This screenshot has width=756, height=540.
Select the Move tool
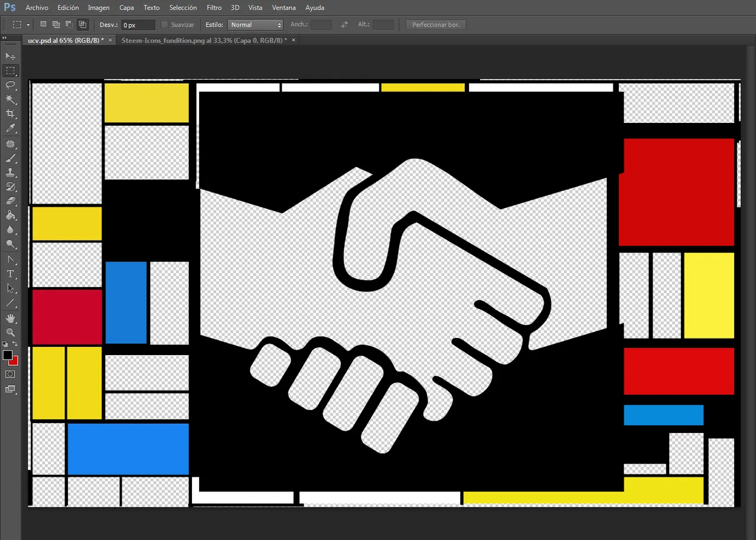(x=10, y=56)
